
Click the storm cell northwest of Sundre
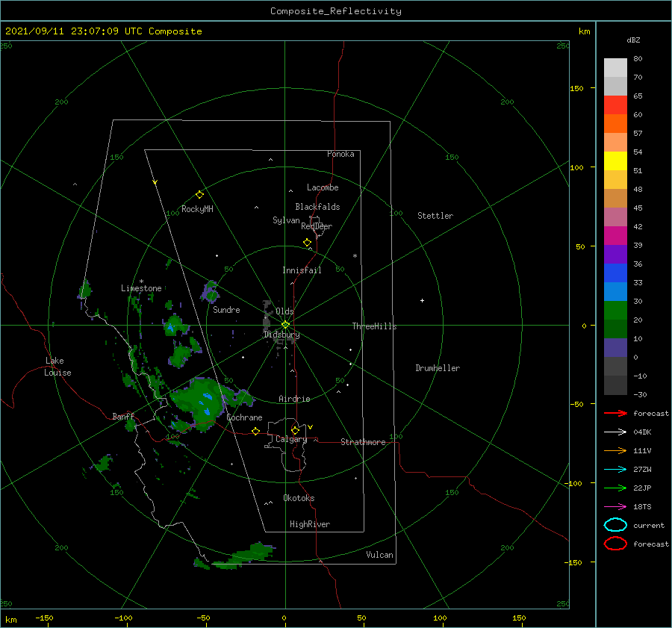coord(211,291)
